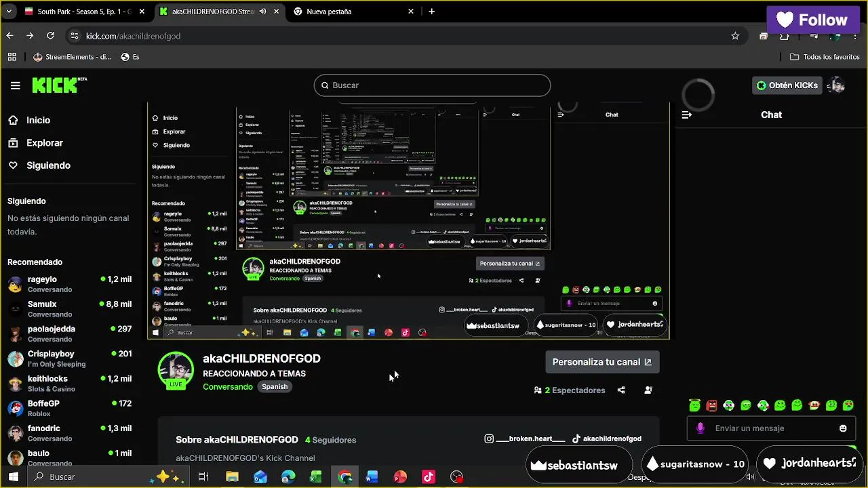Open the user profile avatar menu
The width and height of the screenshot is (868, 488).
click(837, 85)
